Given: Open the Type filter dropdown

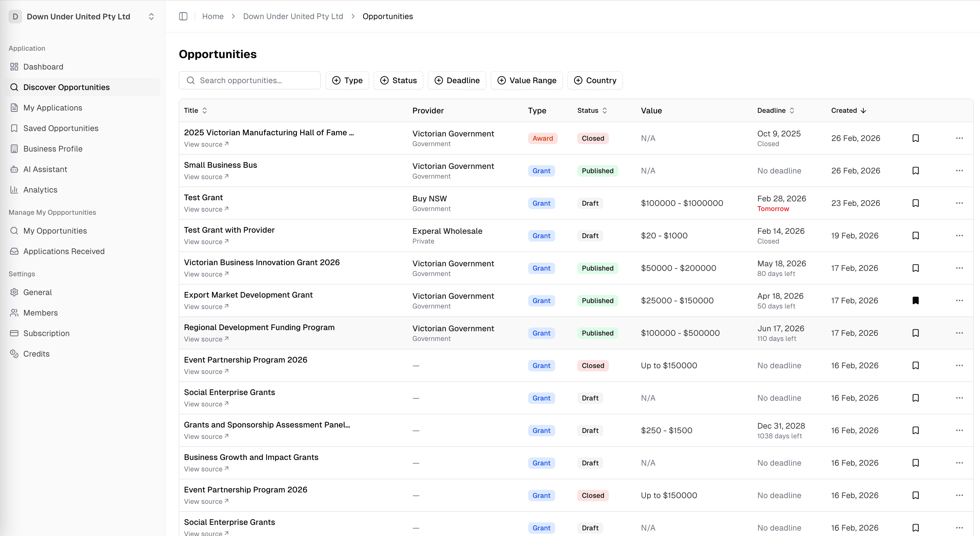Looking at the screenshot, I should pos(347,80).
